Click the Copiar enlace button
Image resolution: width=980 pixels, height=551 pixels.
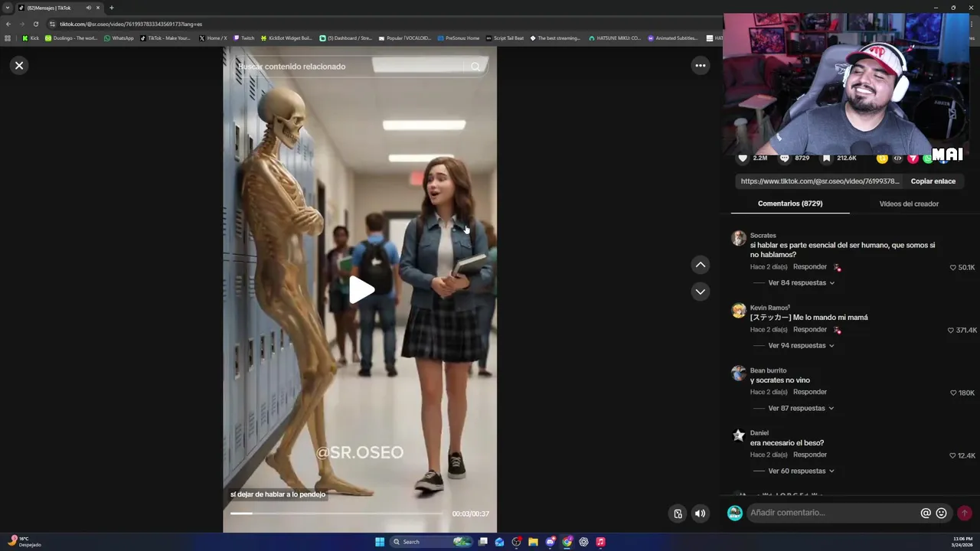pos(933,181)
